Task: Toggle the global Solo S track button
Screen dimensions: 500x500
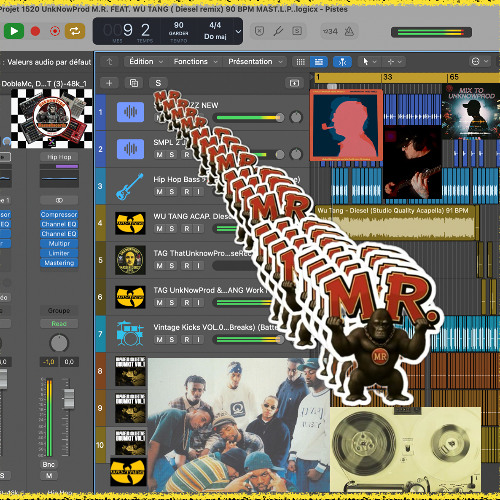Action: point(158,83)
